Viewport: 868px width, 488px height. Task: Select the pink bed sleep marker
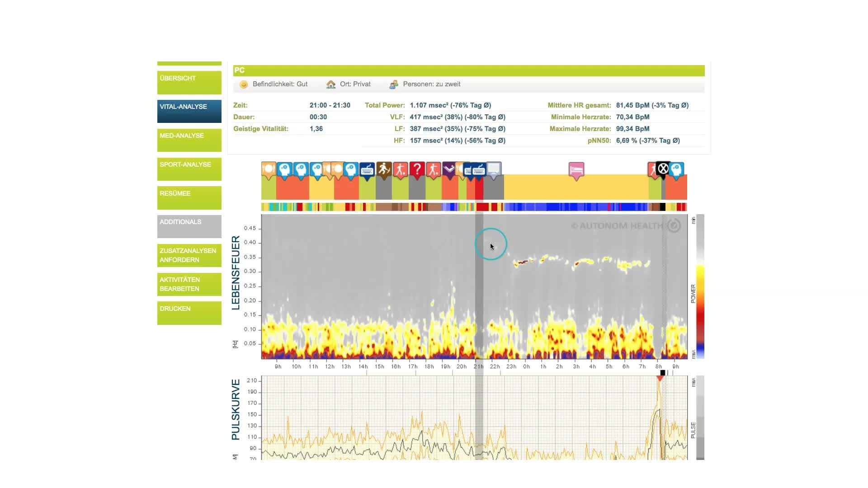click(576, 170)
